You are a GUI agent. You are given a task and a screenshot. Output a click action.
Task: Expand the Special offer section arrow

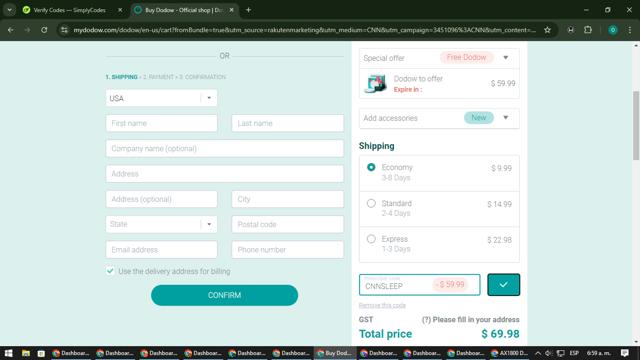pos(506,58)
